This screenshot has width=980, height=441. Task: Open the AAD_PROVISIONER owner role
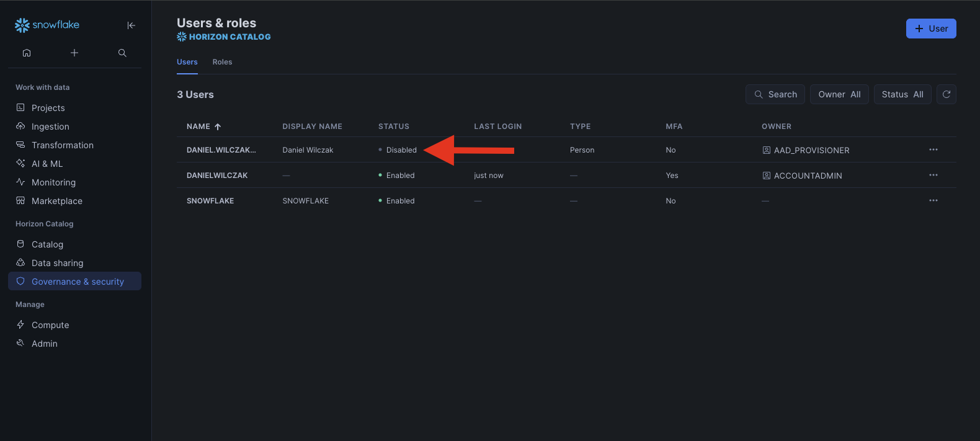click(811, 151)
